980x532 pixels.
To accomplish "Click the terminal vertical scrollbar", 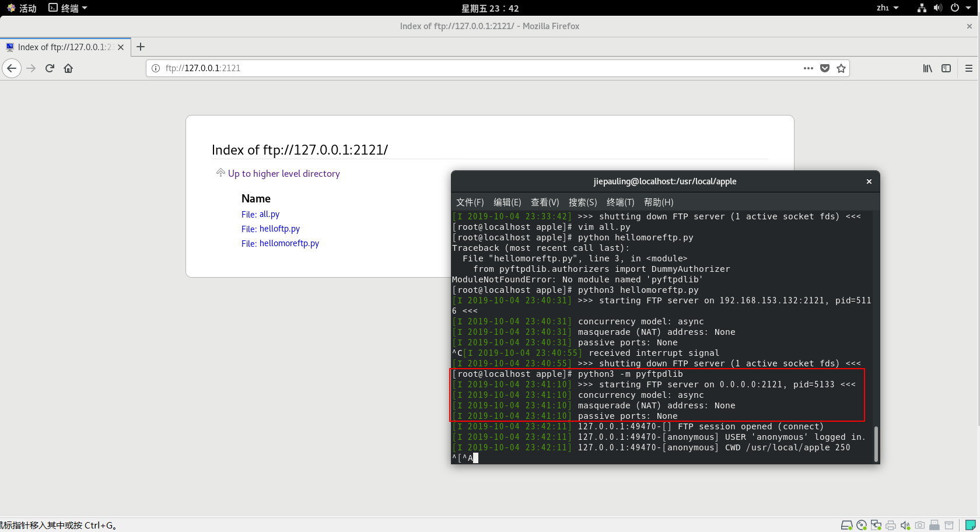I will click(876, 444).
